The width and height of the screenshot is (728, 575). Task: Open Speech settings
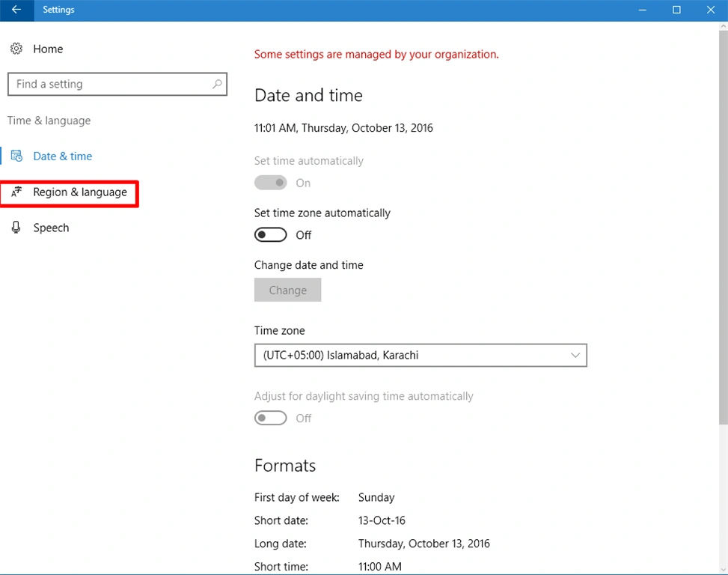coord(51,228)
